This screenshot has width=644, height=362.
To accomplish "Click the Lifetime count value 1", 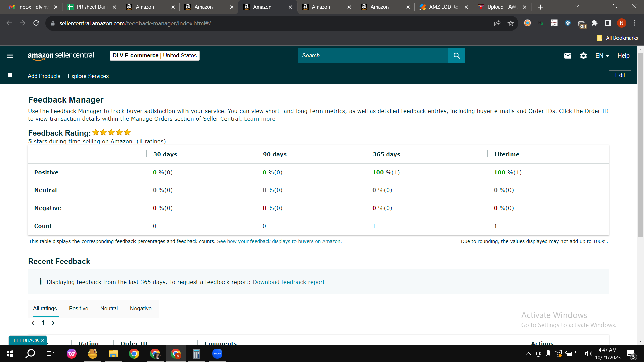I will tap(495, 226).
